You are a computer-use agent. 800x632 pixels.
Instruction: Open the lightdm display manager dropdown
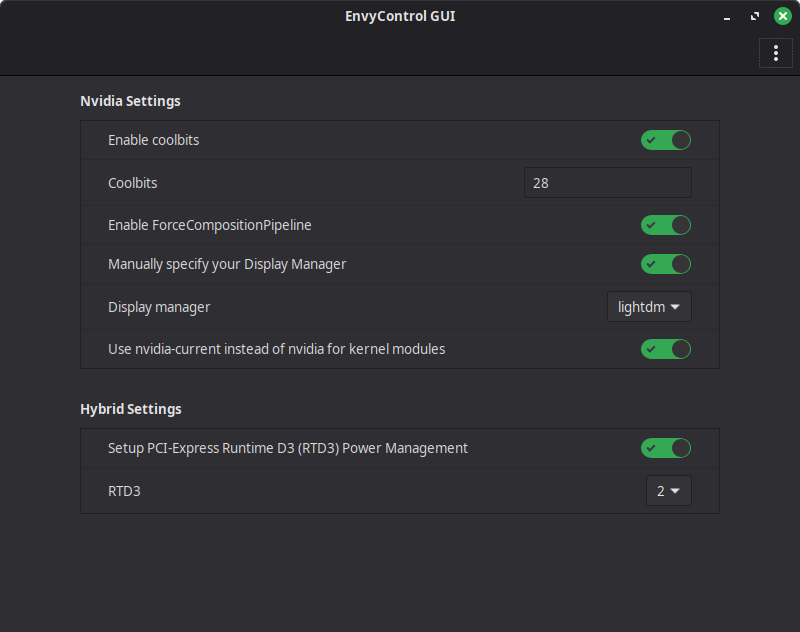(x=649, y=307)
